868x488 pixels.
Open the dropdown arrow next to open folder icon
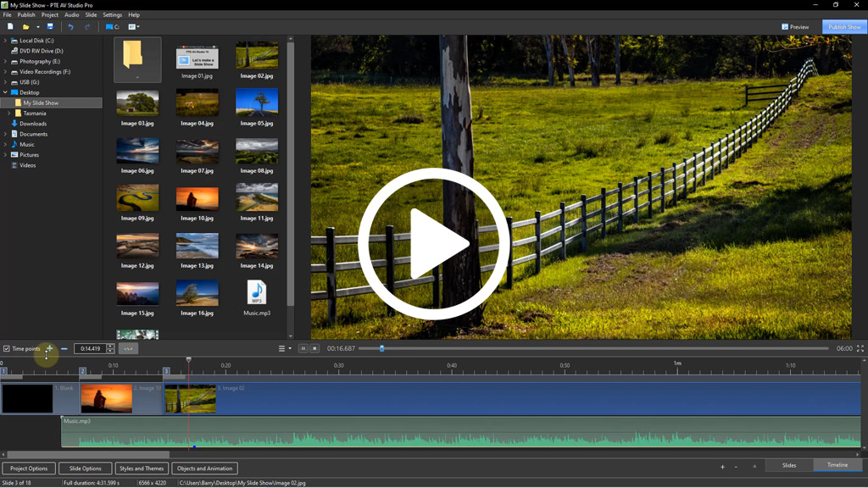pos(37,27)
